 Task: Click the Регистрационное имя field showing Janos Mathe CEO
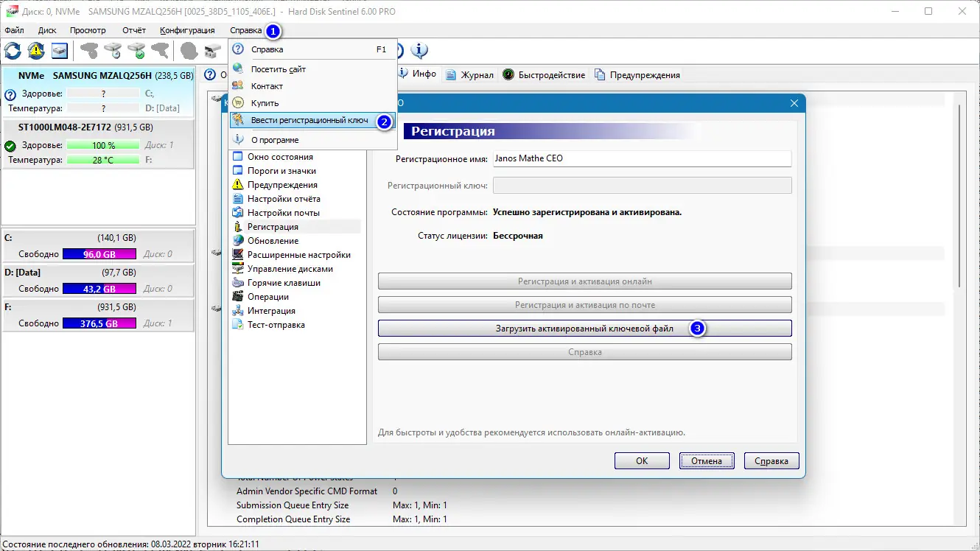(641, 158)
